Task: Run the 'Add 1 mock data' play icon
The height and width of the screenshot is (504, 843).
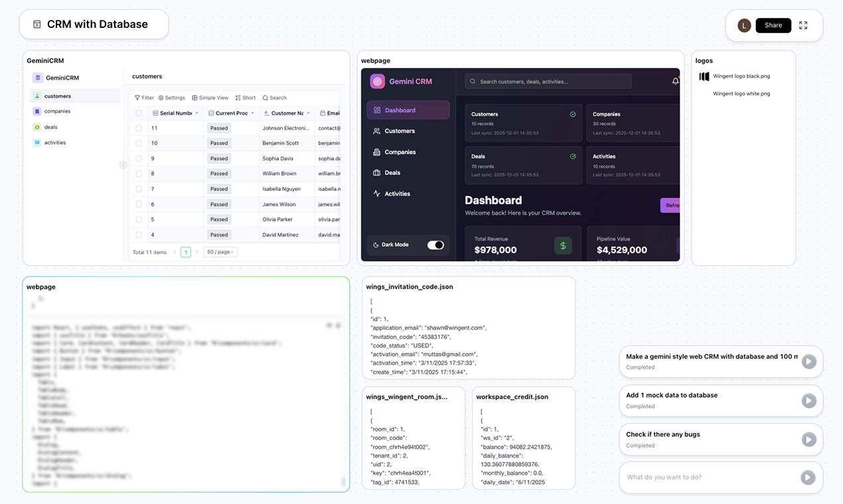Action: tap(808, 401)
